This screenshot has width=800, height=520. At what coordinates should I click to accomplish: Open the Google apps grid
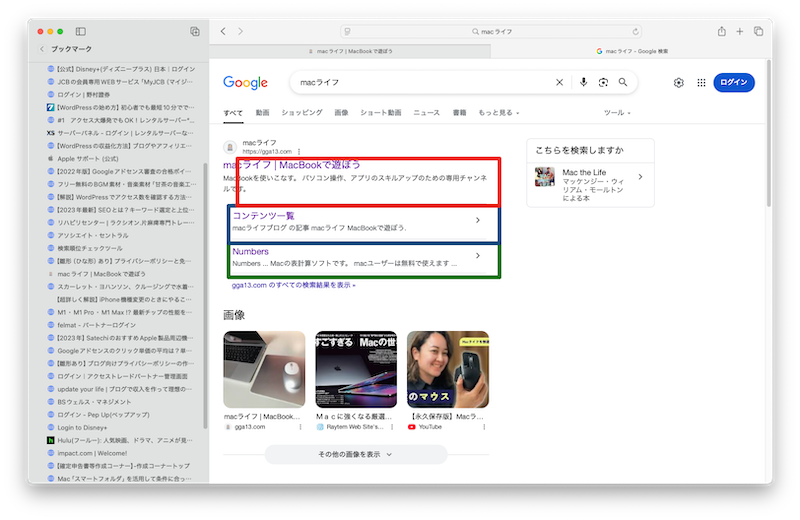tap(701, 82)
